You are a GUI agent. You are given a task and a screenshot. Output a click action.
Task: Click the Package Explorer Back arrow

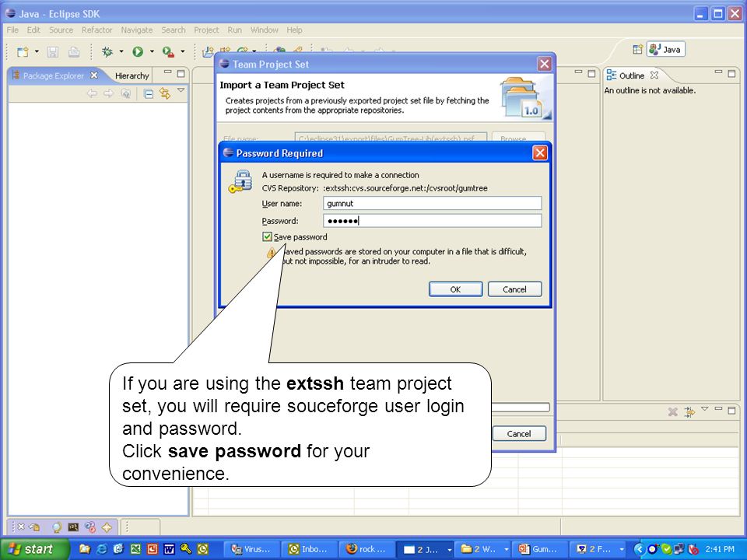click(x=92, y=93)
